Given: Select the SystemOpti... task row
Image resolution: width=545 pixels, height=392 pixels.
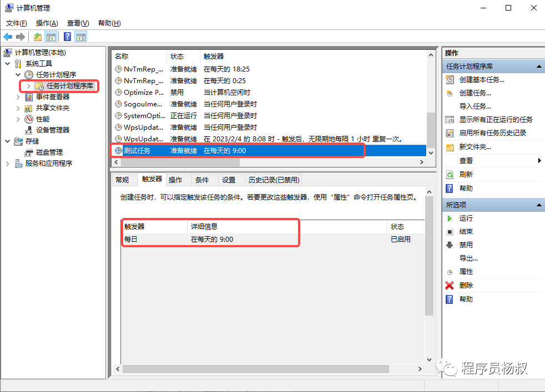Looking at the screenshot, I should point(269,116).
